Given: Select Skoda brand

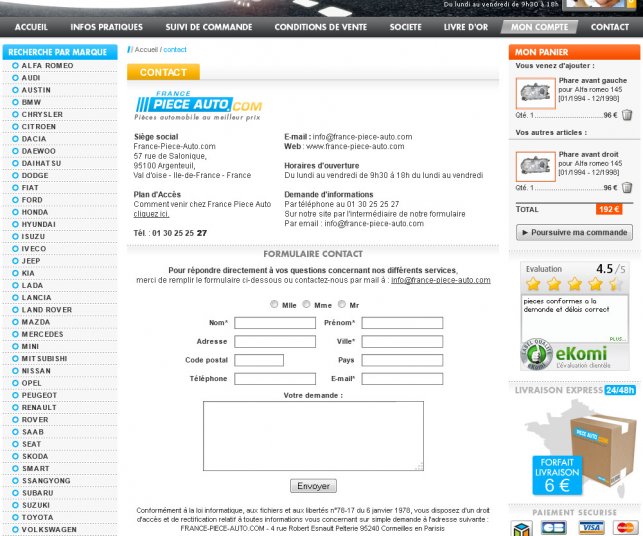Looking at the screenshot, I should coord(35,456).
